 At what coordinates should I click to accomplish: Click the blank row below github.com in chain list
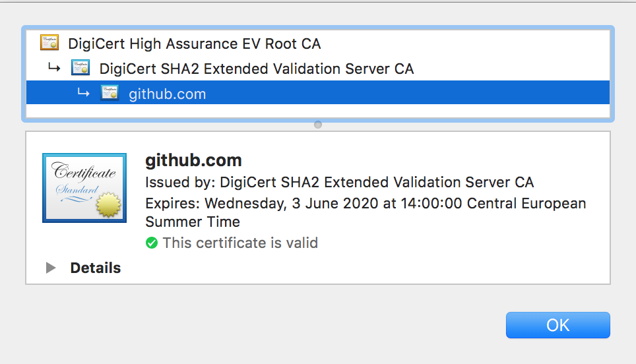(x=318, y=111)
